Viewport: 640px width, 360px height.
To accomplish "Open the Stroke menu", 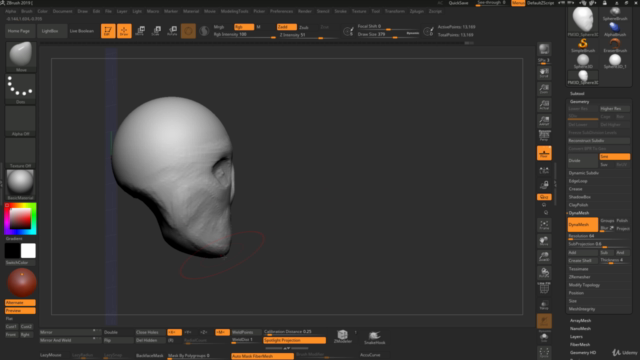I will (340, 11).
